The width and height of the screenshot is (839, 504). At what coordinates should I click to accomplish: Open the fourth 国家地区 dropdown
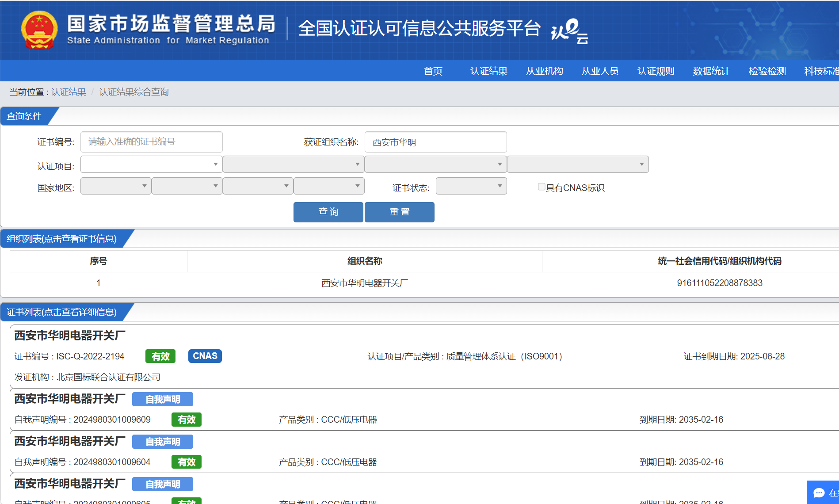coord(329,186)
